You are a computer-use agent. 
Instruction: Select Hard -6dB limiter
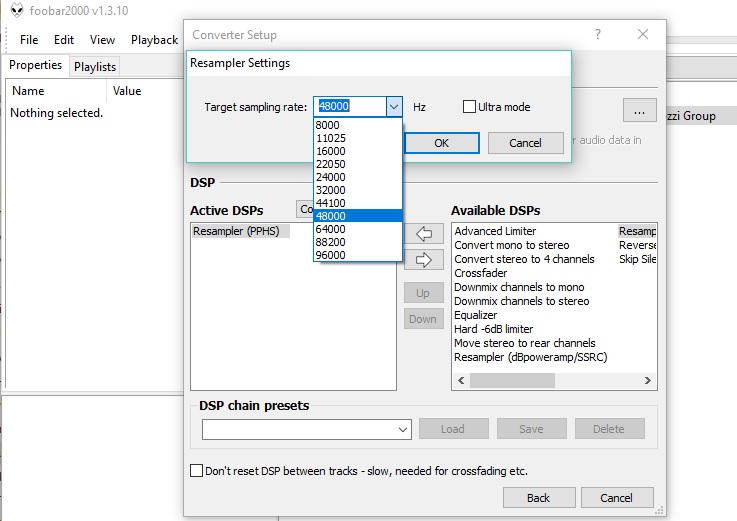click(493, 329)
